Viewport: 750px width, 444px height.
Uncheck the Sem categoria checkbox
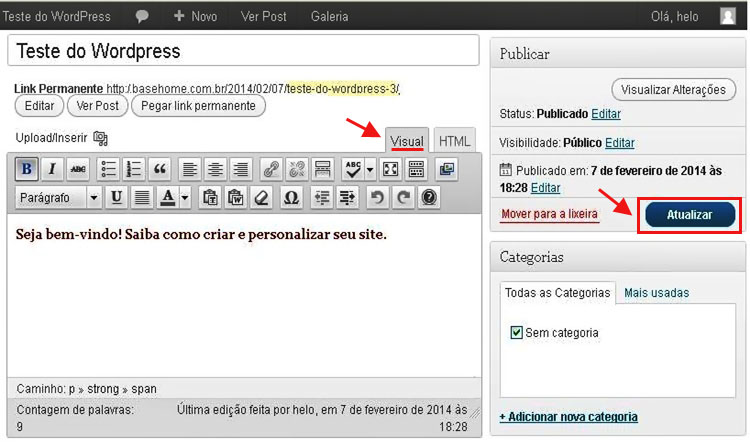pos(516,333)
